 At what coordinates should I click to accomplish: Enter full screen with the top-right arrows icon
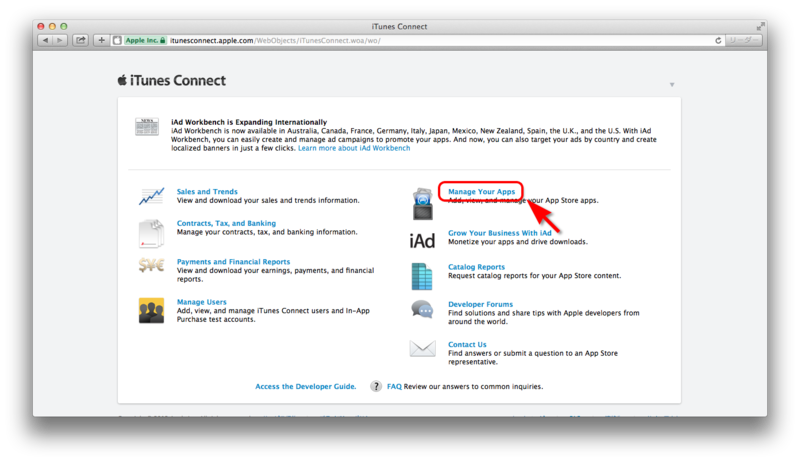[x=761, y=26]
